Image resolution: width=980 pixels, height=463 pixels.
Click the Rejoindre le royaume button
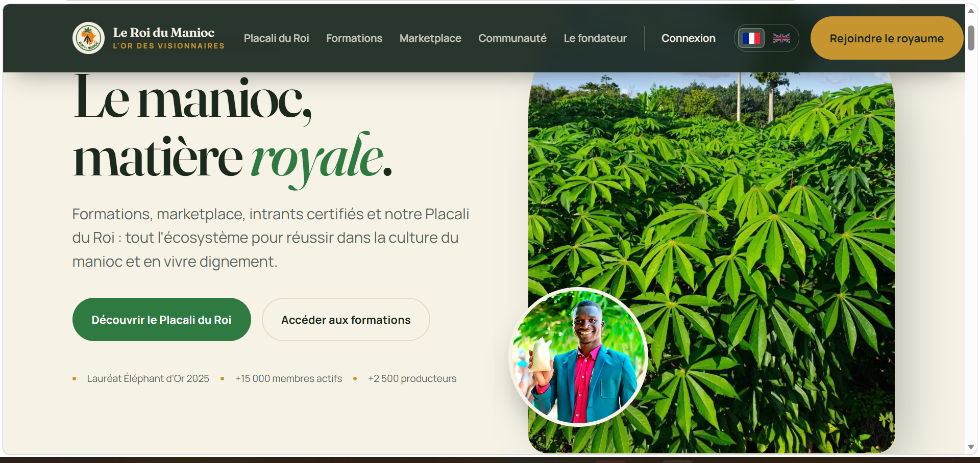point(887,38)
